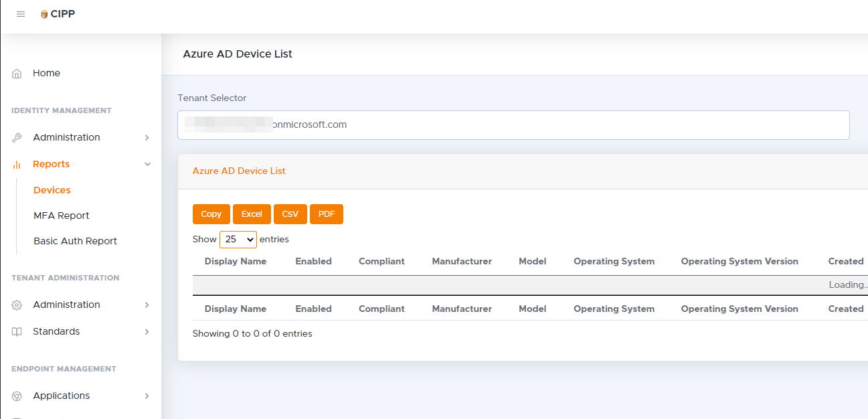Click the wrench icon beside Identity Management Administration
This screenshot has height=419, width=868.
pos(17,137)
